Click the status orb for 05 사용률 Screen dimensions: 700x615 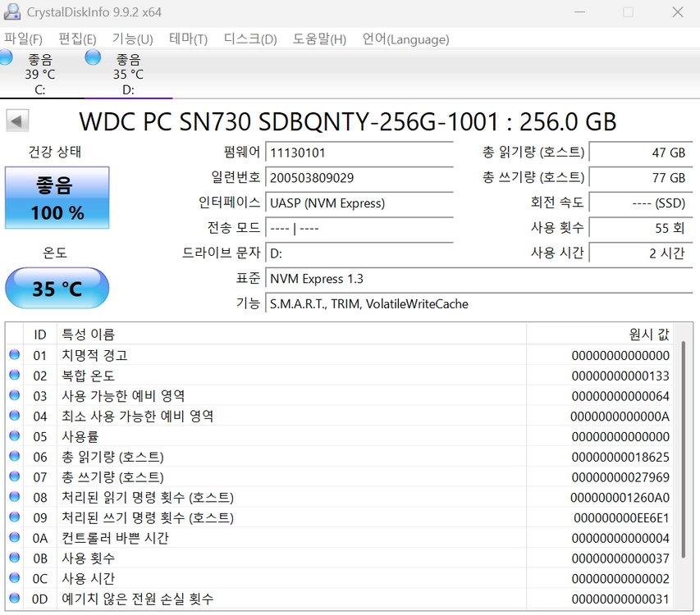pos(14,435)
